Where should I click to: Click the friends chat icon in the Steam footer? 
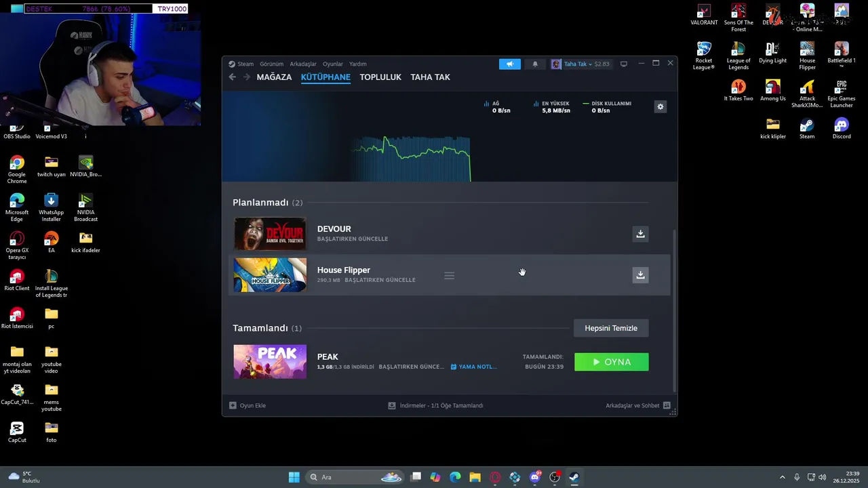tap(667, 405)
